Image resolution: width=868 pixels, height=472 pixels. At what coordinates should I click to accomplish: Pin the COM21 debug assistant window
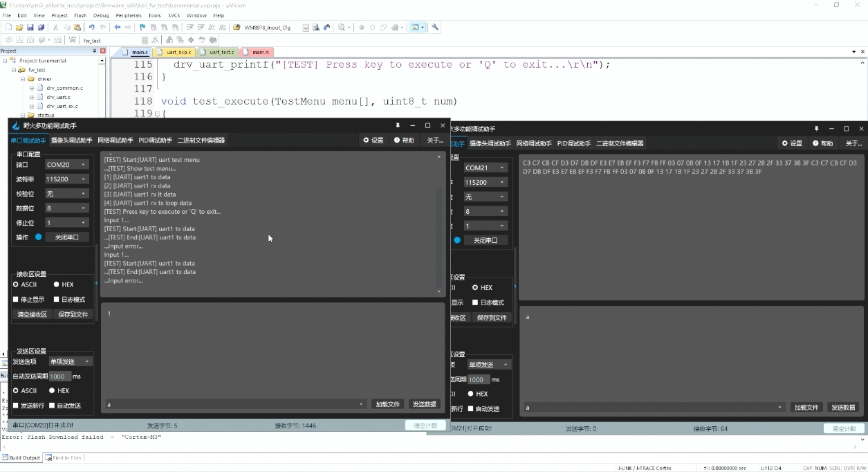coord(816,128)
